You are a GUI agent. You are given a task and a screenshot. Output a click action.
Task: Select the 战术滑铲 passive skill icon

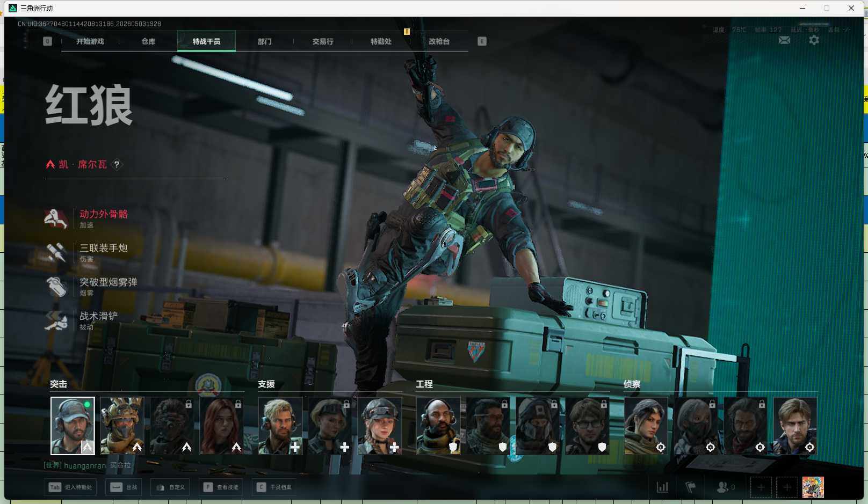[x=56, y=320]
